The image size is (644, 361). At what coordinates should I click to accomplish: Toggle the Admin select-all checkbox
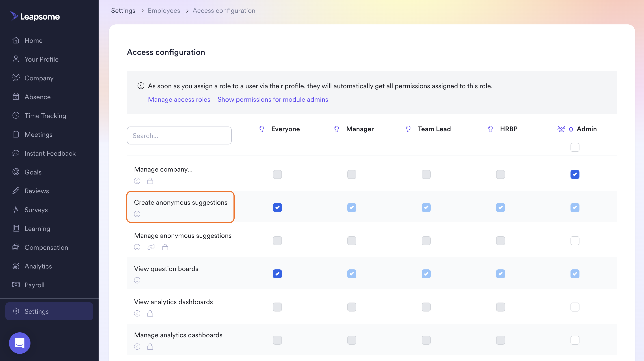coord(575,147)
